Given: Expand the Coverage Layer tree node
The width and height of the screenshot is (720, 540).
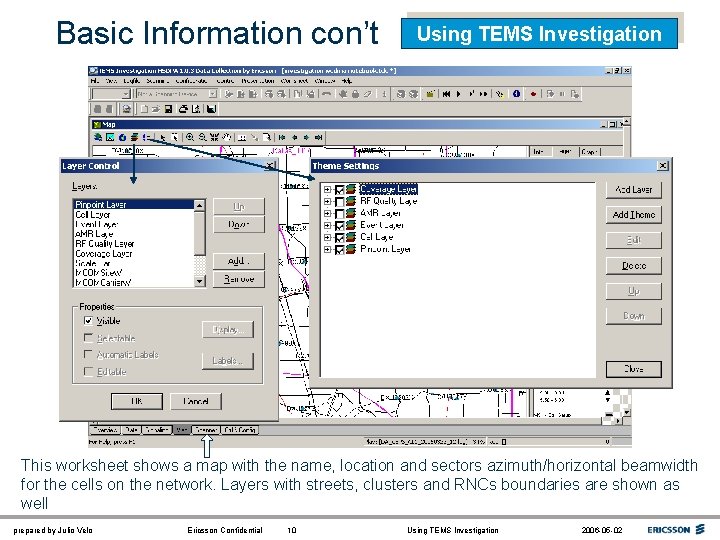Looking at the screenshot, I should pos(327,189).
